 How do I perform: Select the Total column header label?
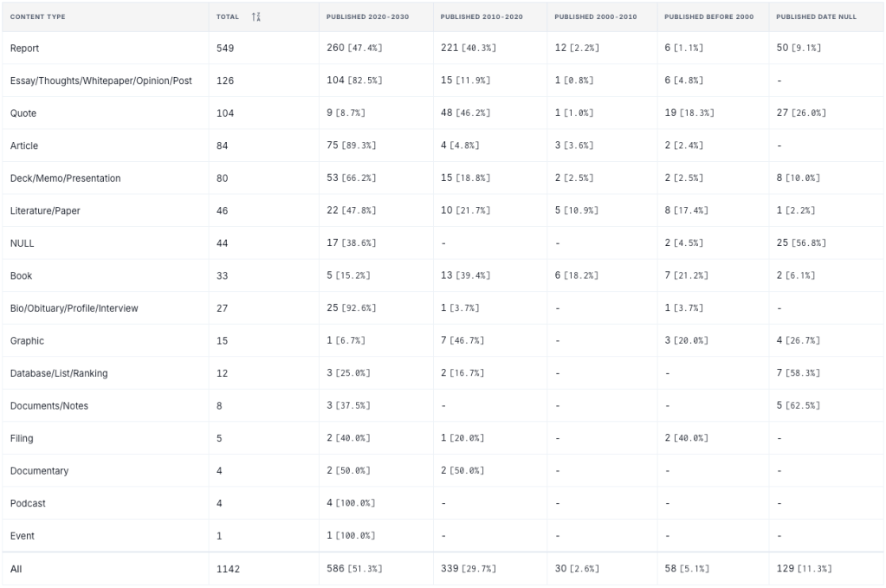(x=227, y=16)
